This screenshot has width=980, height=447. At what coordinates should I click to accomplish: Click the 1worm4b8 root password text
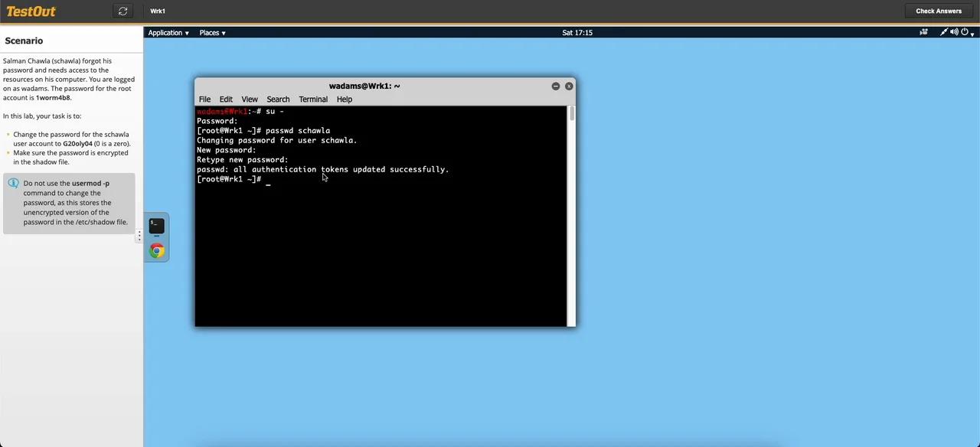coord(53,98)
